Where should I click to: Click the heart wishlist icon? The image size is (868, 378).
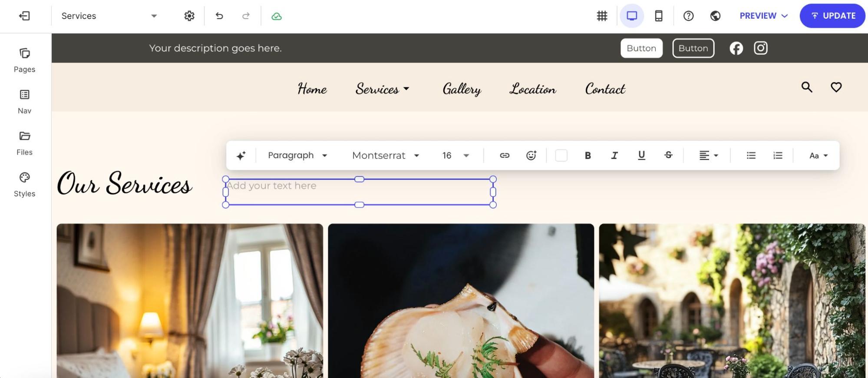[x=836, y=87]
